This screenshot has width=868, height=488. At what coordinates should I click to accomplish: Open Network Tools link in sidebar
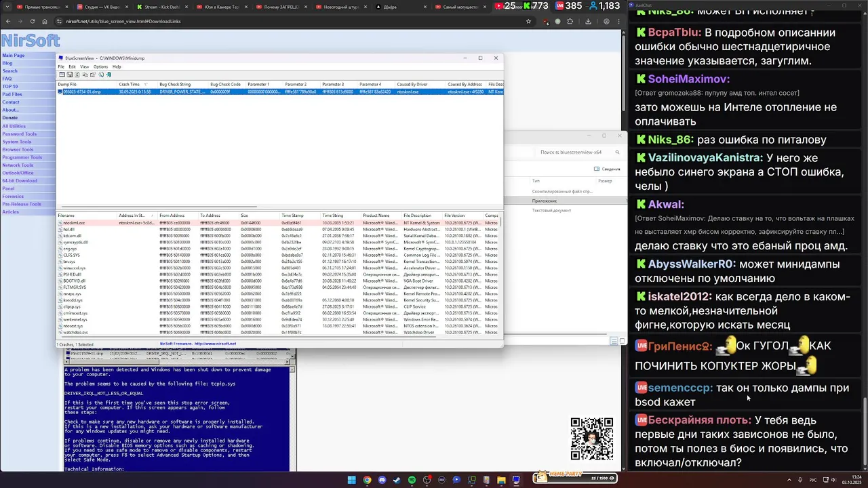18,165
